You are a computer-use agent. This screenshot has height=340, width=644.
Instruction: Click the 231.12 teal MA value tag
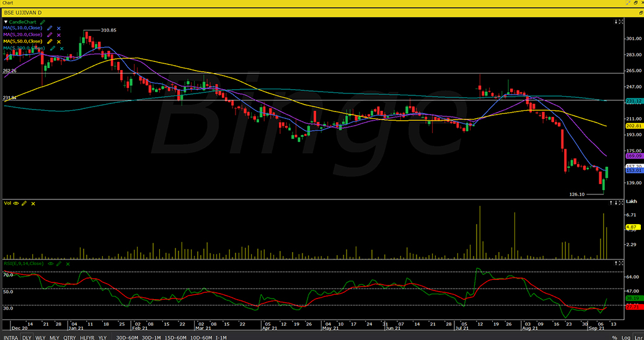pyautogui.click(x=633, y=101)
